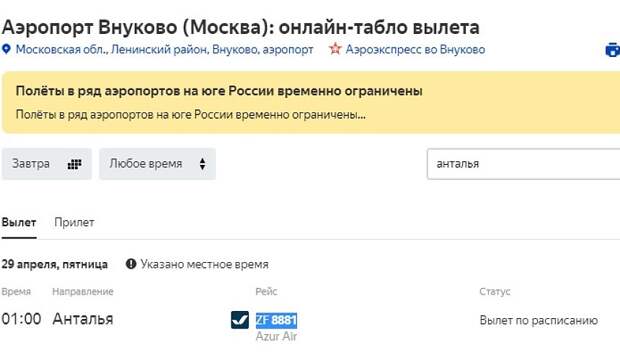Click the blue location pin icon
Screen dimensions: 620x360
pyautogui.click(x=6, y=49)
